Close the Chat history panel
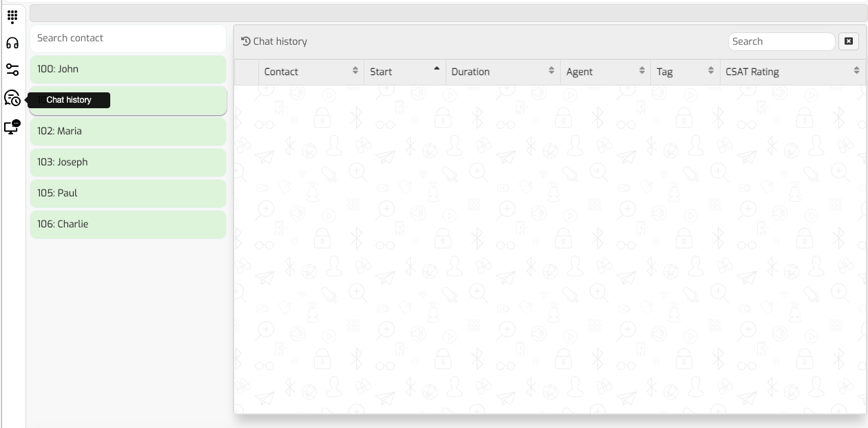868x428 pixels. coord(848,41)
